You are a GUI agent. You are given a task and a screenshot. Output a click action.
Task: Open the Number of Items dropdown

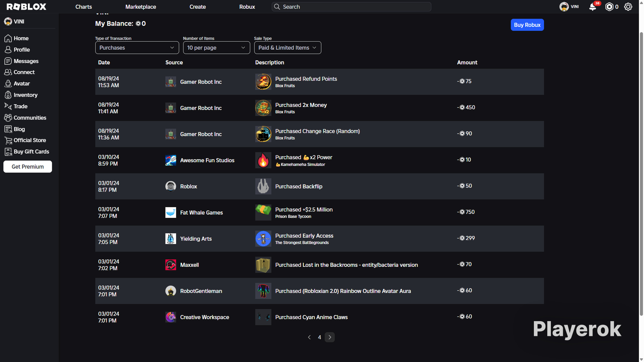216,48
